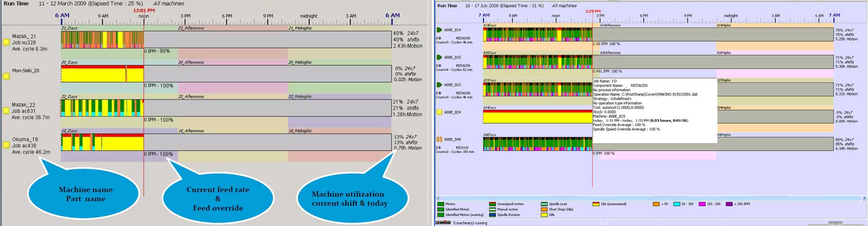This screenshot has width=868, height=226.
Task: Click the Unassigned motion legend swatch
Action: (x=492, y=204)
